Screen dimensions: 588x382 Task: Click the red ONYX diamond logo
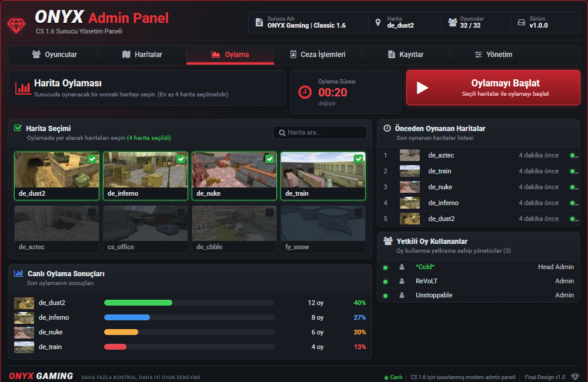(16, 25)
